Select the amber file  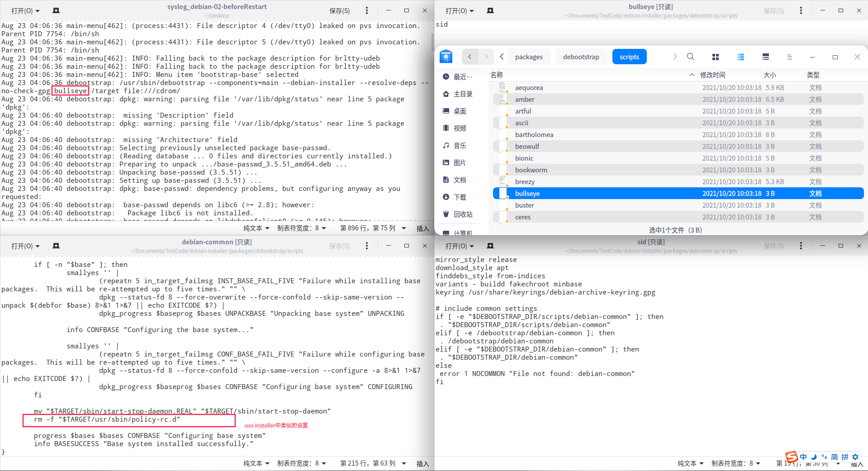(x=678, y=99)
